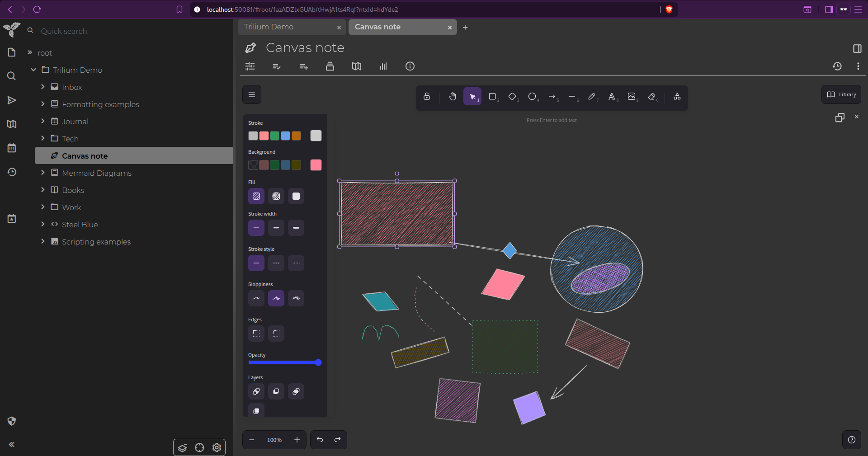The width and height of the screenshot is (868, 456).
Task: Open the current pink background color picker
Action: click(316, 165)
